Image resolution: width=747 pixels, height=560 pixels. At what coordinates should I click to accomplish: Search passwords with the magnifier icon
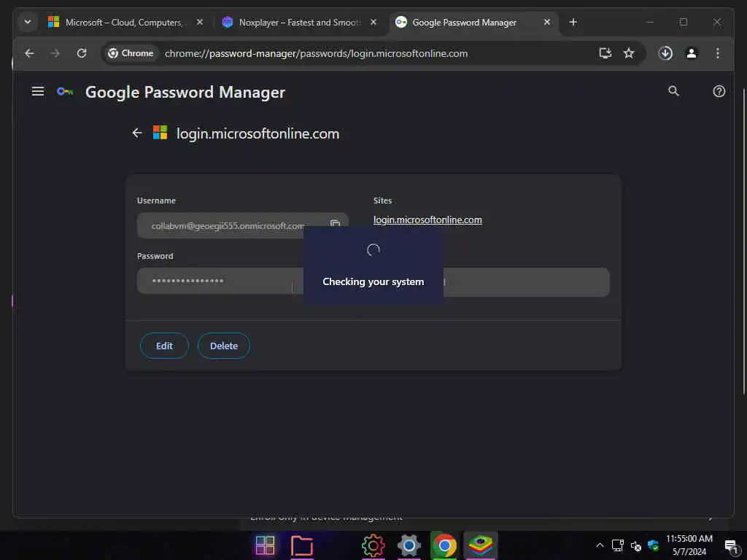coord(673,91)
